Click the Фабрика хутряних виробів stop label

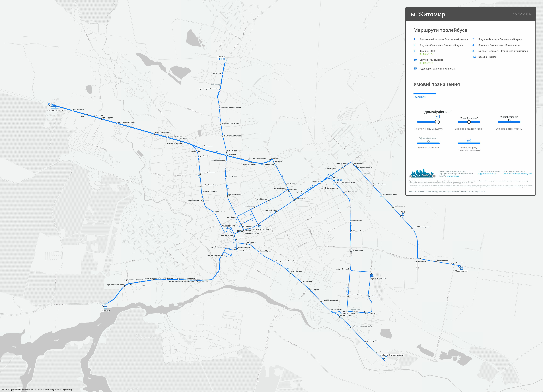pos(362,326)
